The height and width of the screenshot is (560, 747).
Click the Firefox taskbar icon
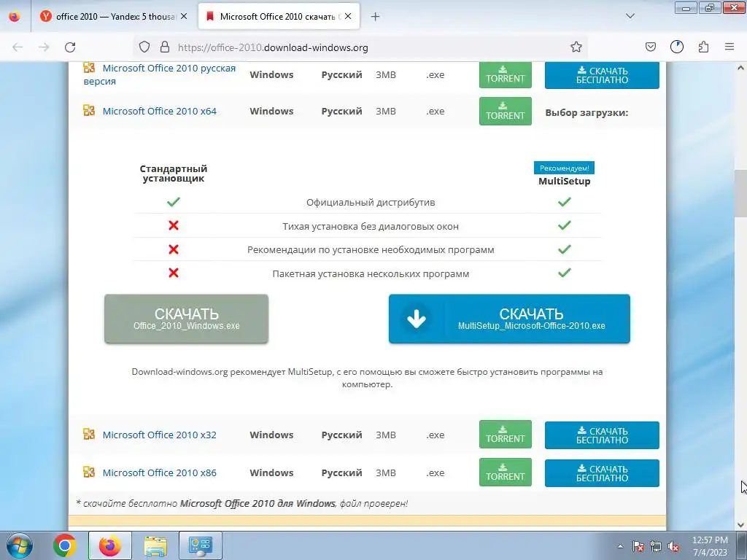coord(110,545)
